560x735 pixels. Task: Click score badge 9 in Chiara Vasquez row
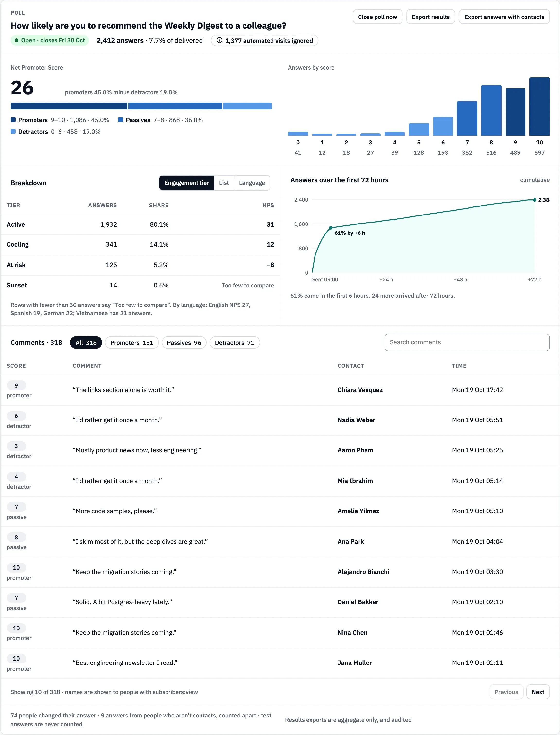coord(16,385)
